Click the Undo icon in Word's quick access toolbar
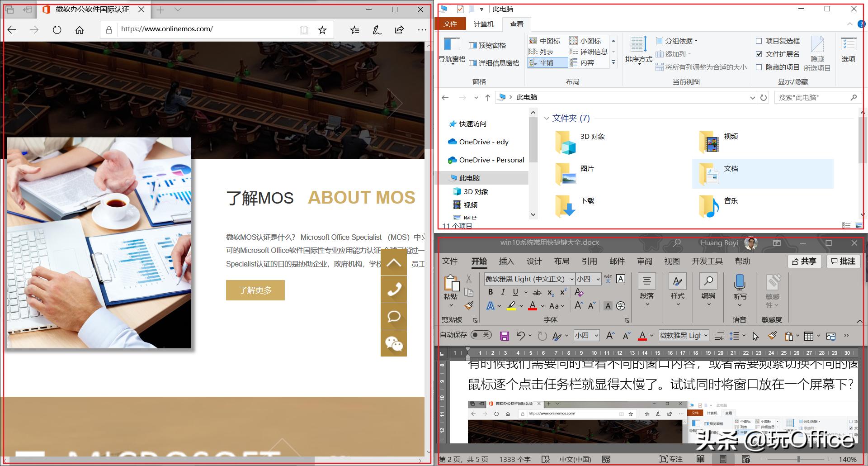 (x=522, y=335)
